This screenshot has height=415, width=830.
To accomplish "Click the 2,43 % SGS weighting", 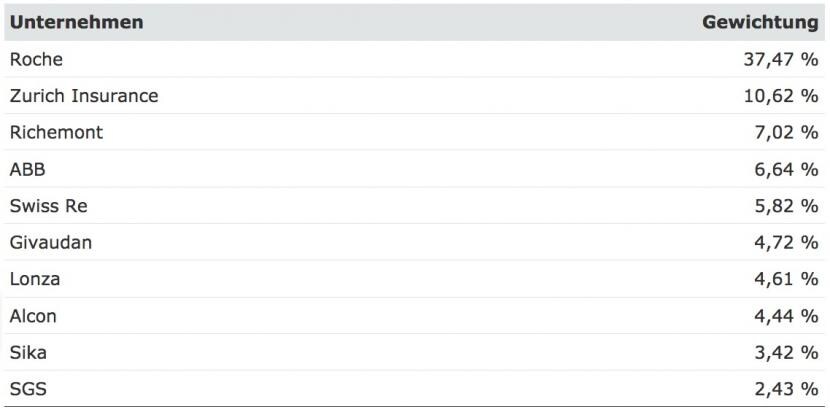I will (786, 390).
